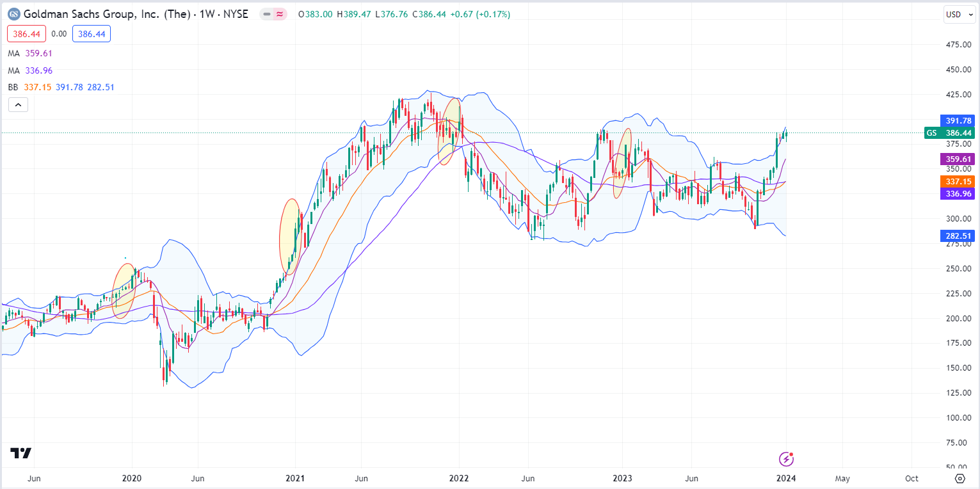Toggle the grey dash status indicator

[267, 13]
